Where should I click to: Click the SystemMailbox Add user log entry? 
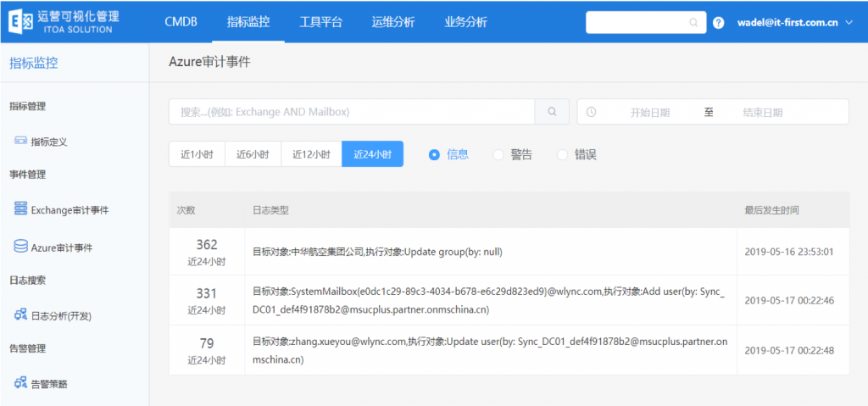(x=488, y=300)
